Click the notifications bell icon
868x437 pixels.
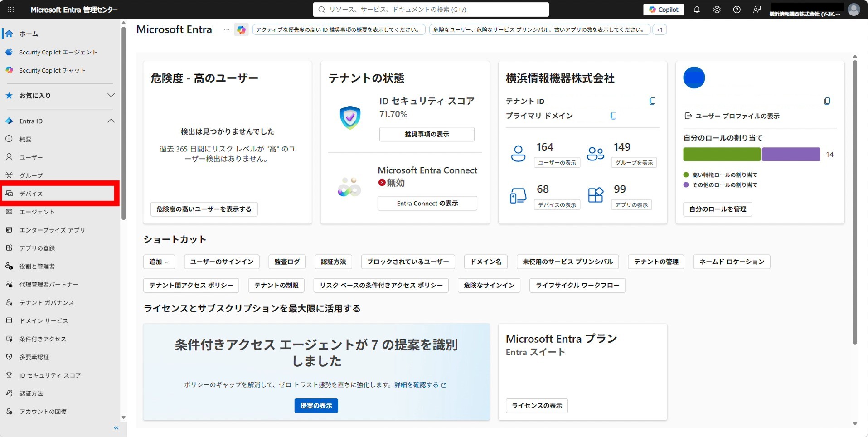coord(697,10)
